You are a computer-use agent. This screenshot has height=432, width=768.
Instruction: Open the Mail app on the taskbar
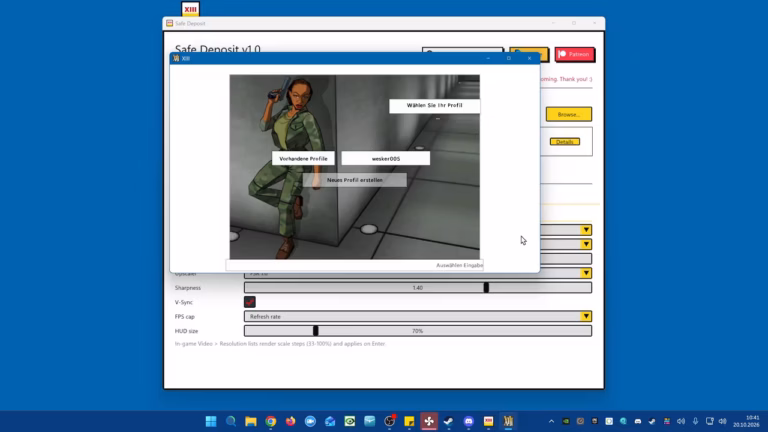coord(330,421)
